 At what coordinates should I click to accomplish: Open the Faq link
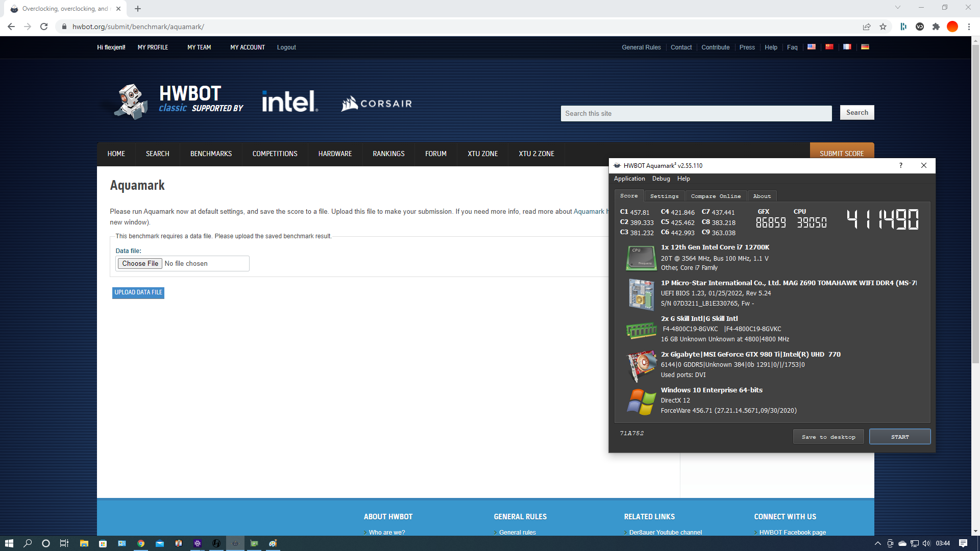pos(792,47)
